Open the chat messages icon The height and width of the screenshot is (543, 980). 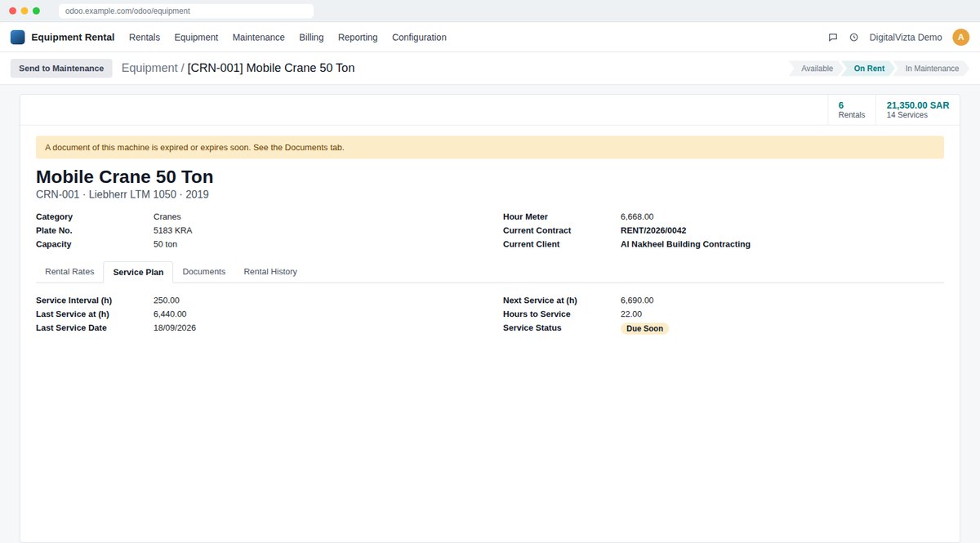click(833, 38)
